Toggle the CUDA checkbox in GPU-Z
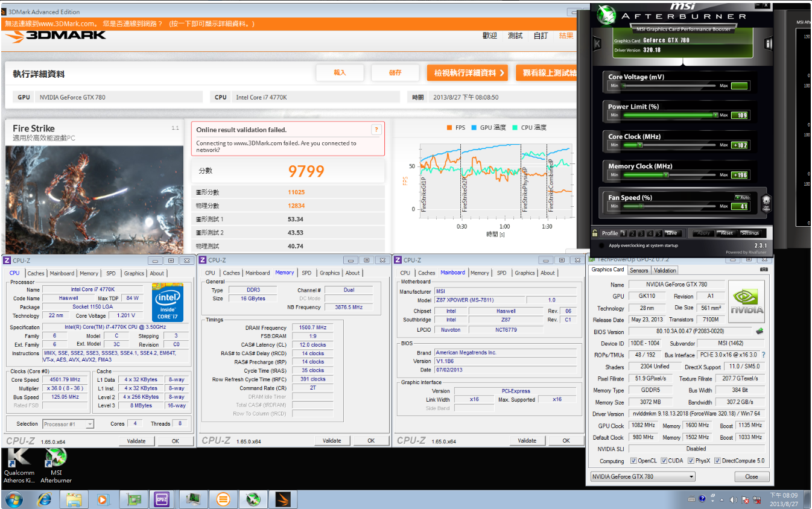This screenshot has width=812, height=509. [x=664, y=461]
